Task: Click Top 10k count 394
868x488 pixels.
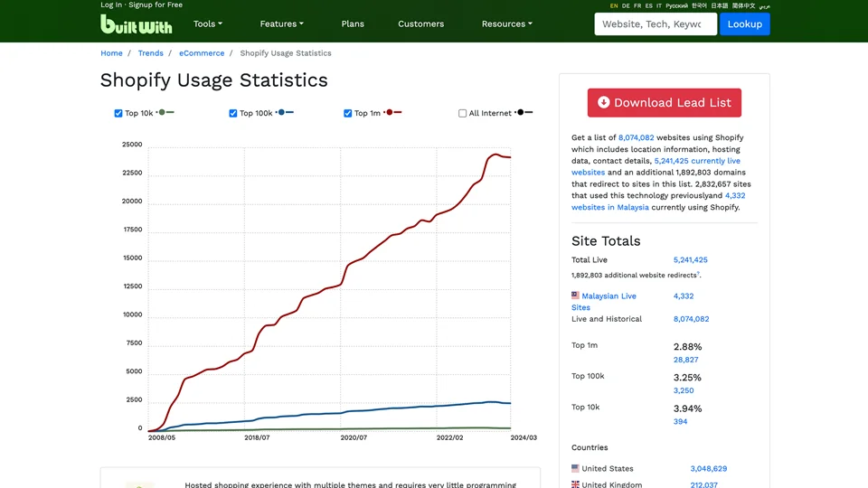Action: (680, 422)
